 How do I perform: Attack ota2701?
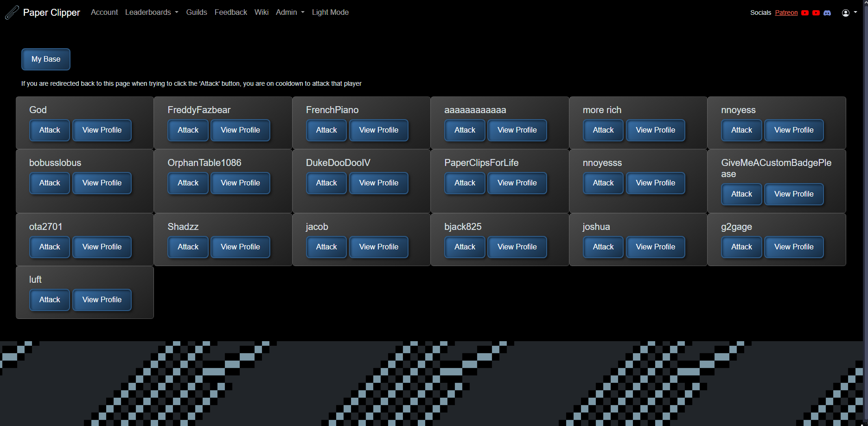coord(50,247)
